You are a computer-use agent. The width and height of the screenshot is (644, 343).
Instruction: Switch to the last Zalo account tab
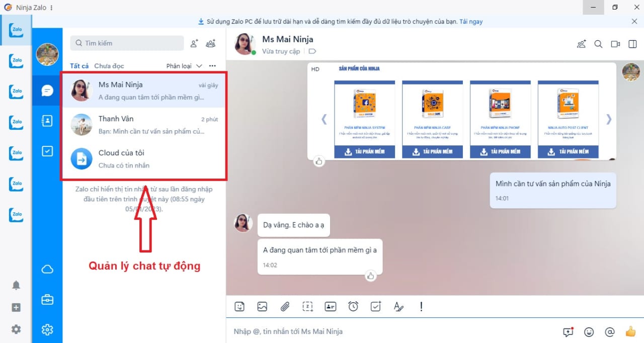click(x=16, y=214)
